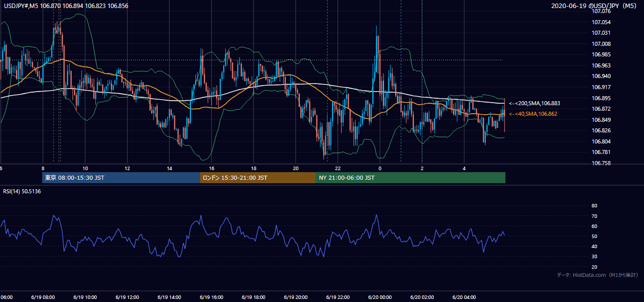Click the RSI 40 level label

(594, 246)
